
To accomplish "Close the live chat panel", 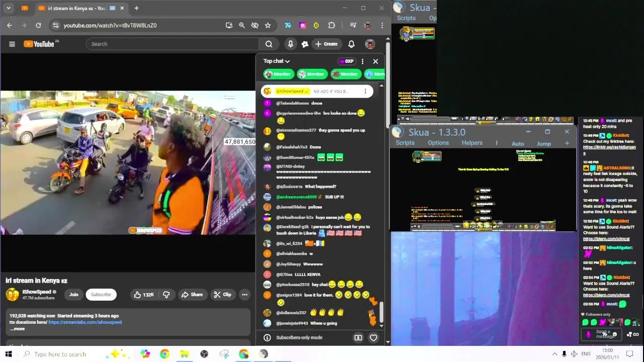I will click(375, 61).
